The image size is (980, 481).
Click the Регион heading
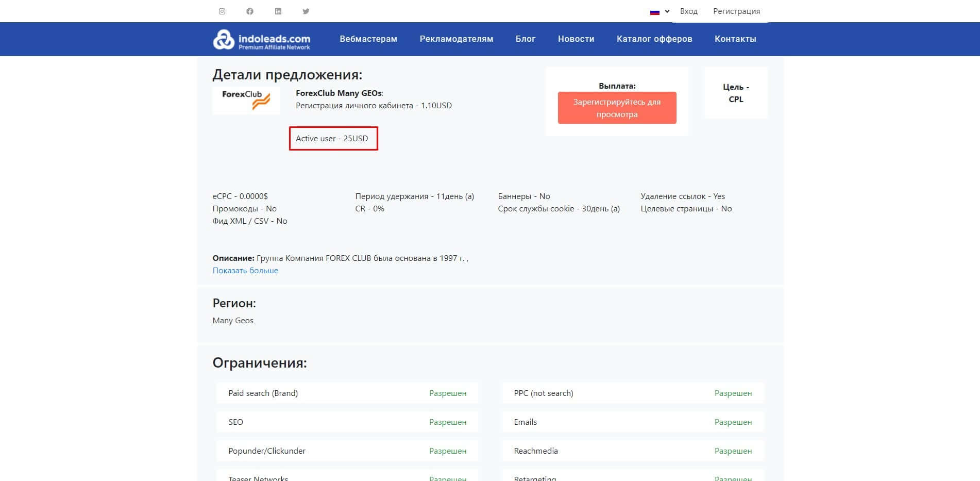[x=234, y=303]
